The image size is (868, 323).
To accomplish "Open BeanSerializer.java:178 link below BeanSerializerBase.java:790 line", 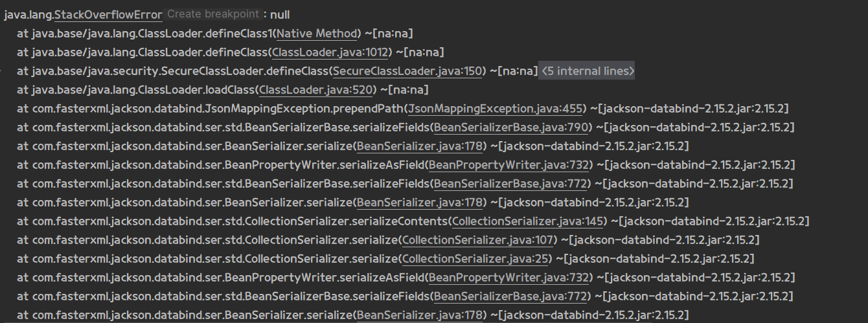I will [x=420, y=146].
